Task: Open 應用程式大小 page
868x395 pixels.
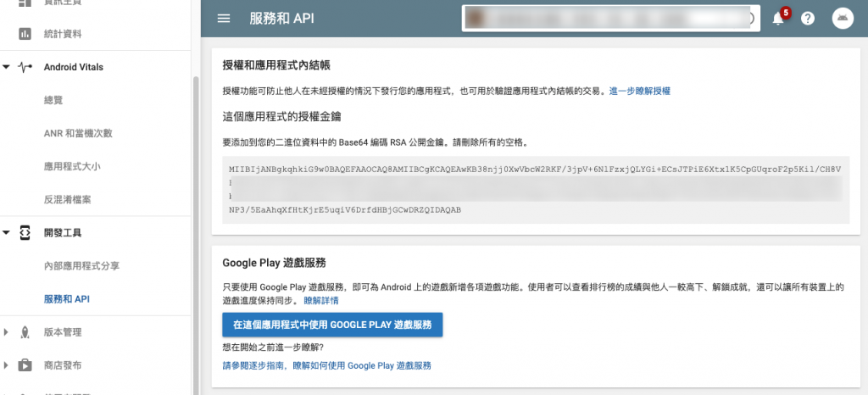Action: pos(72,166)
